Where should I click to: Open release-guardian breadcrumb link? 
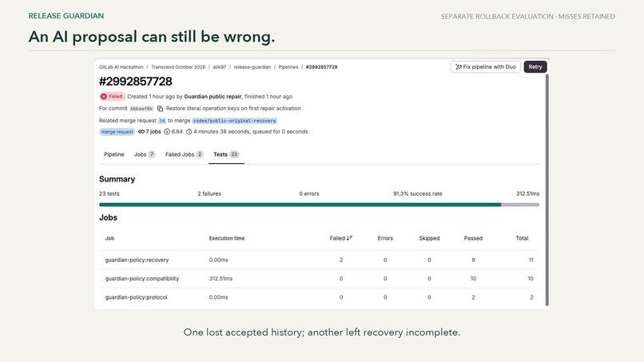(x=252, y=67)
